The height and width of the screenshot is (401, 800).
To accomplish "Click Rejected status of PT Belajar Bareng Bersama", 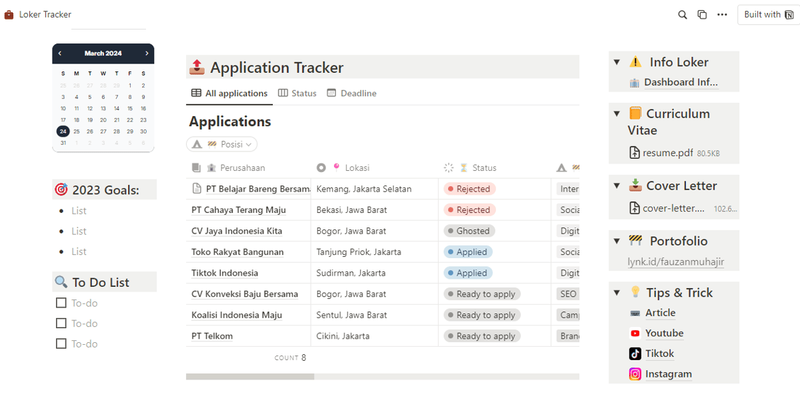I will coord(469,189).
